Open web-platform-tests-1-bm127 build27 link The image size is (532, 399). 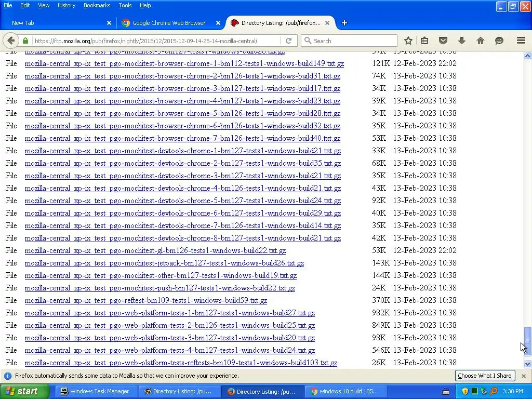(x=170, y=313)
